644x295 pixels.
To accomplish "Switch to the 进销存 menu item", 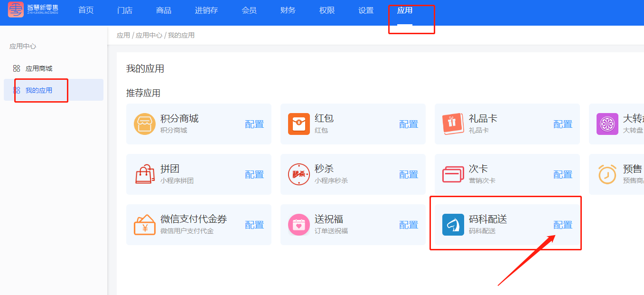I will coord(206,10).
